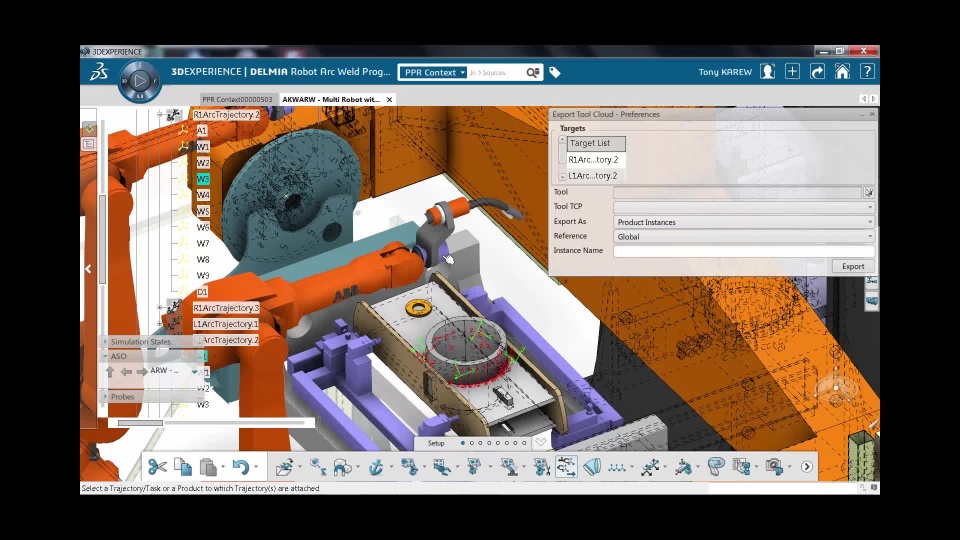
Task: Open the compass play button
Action: point(140,80)
